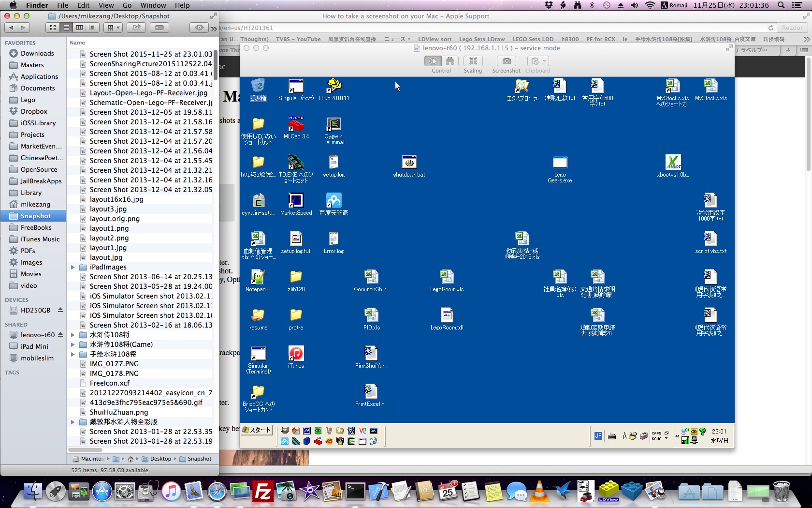
Task: Select the MLCad 3.4 desktop icon
Action: pos(296,128)
